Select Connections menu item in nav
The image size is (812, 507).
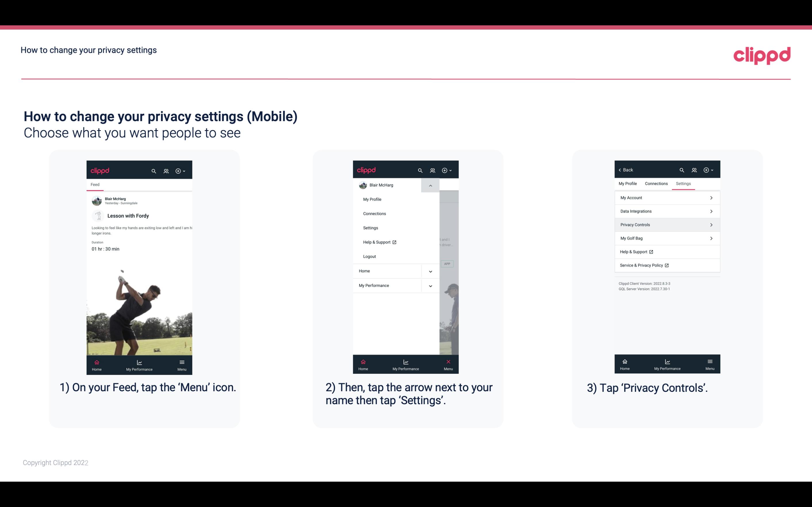(x=375, y=213)
